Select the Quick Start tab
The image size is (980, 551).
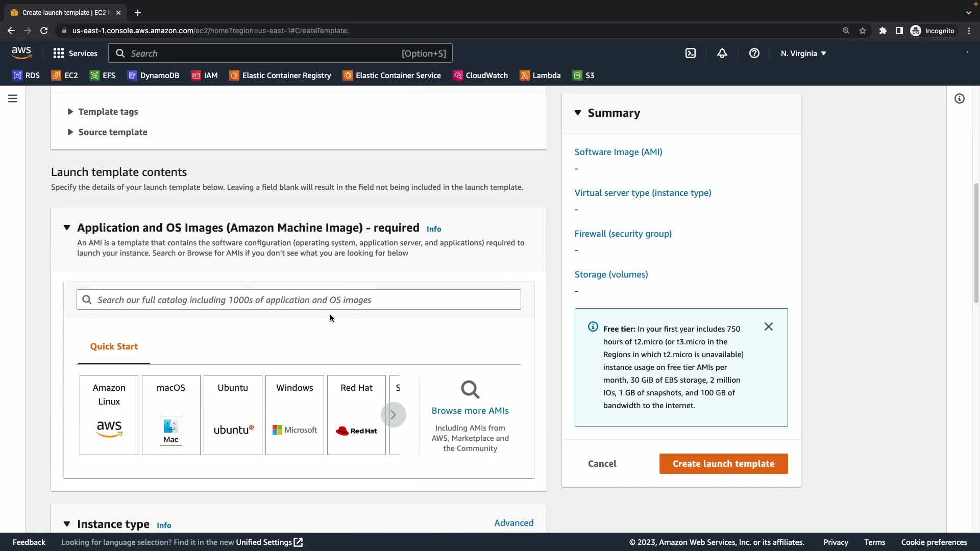[114, 346]
